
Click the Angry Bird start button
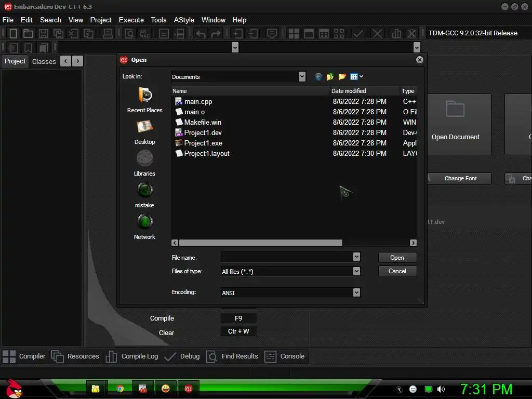(x=14, y=389)
